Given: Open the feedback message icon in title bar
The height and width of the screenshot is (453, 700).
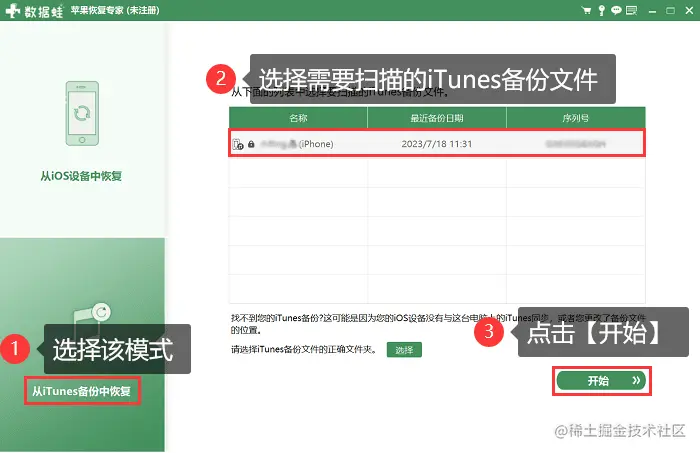Looking at the screenshot, I should pos(631,10).
